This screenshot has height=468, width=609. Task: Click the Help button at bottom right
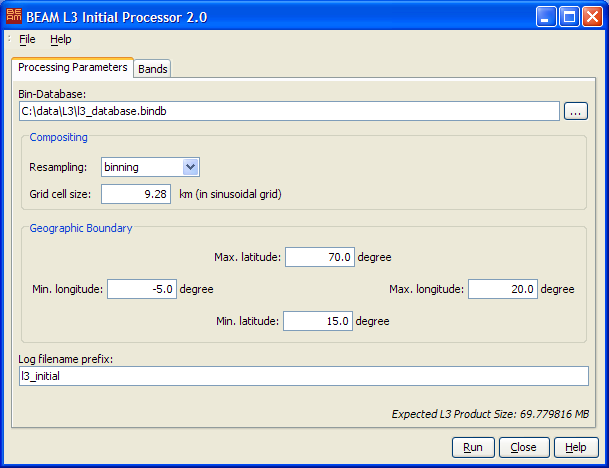point(576,447)
